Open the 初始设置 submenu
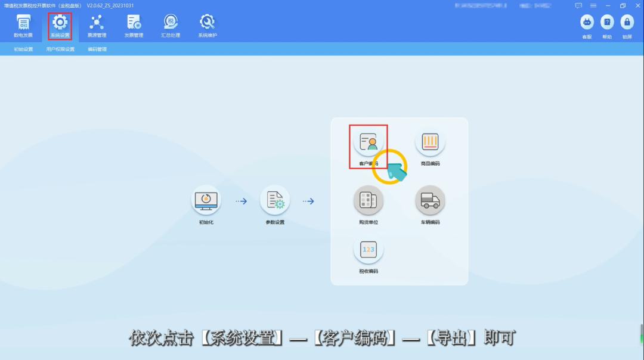644x360 pixels. point(23,49)
